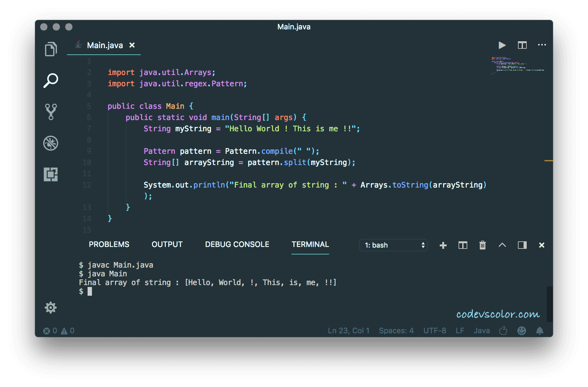588x387 pixels.
Task: Click line number 7 in the gutter
Action: pyautogui.click(x=89, y=129)
